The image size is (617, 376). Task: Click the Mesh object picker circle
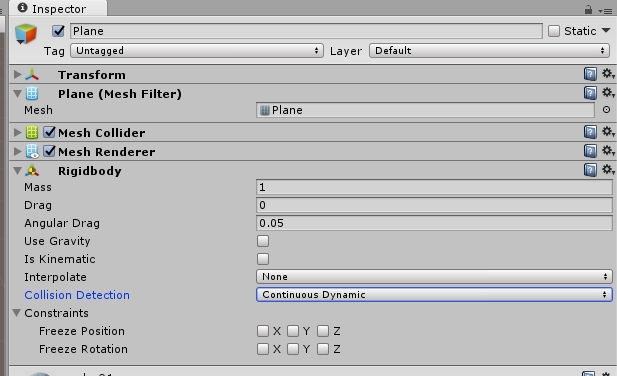point(606,110)
